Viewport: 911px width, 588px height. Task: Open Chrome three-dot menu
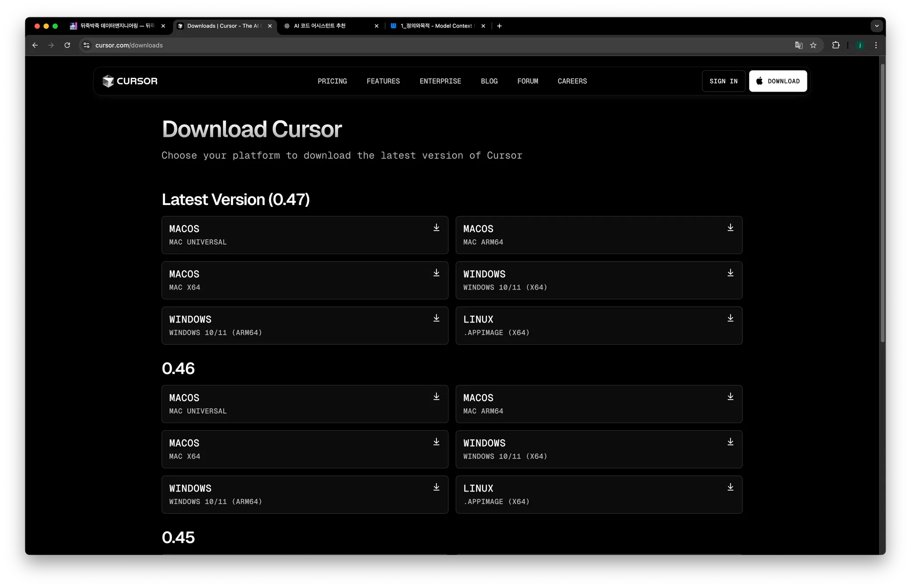[876, 45]
